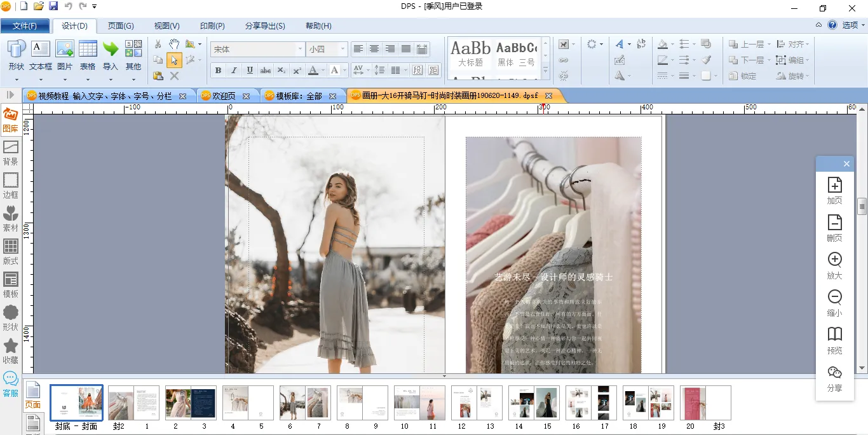Select the page 14-15 spread thumbnail
868x435 pixels.
tap(534, 403)
